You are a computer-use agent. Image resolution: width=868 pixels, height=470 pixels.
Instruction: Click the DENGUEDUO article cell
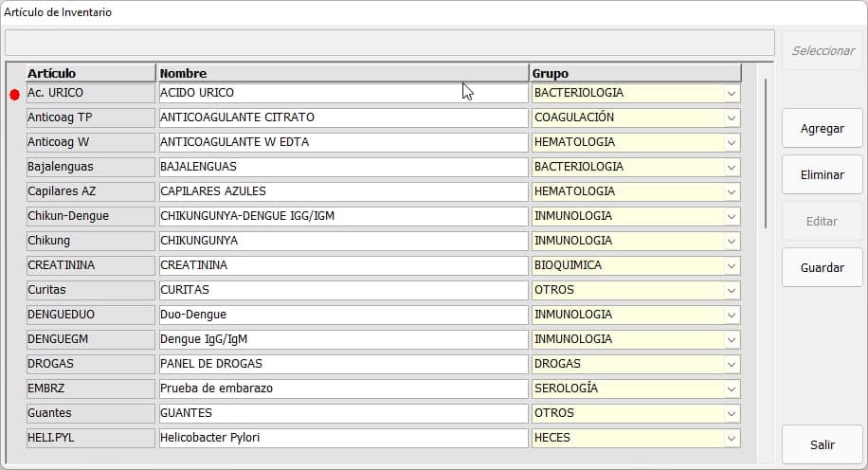pyautogui.click(x=91, y=315)
